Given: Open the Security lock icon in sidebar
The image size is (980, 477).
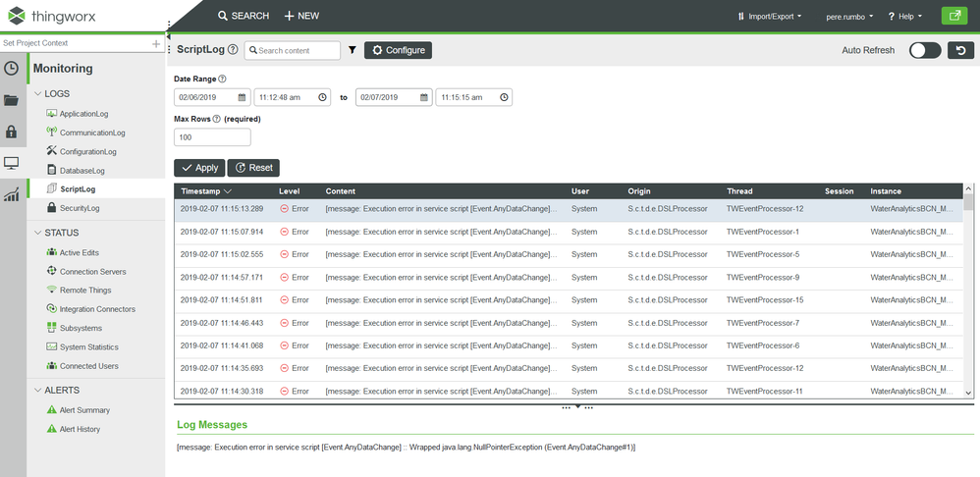Looking at the screenshot, I should (x=12, y=132).
